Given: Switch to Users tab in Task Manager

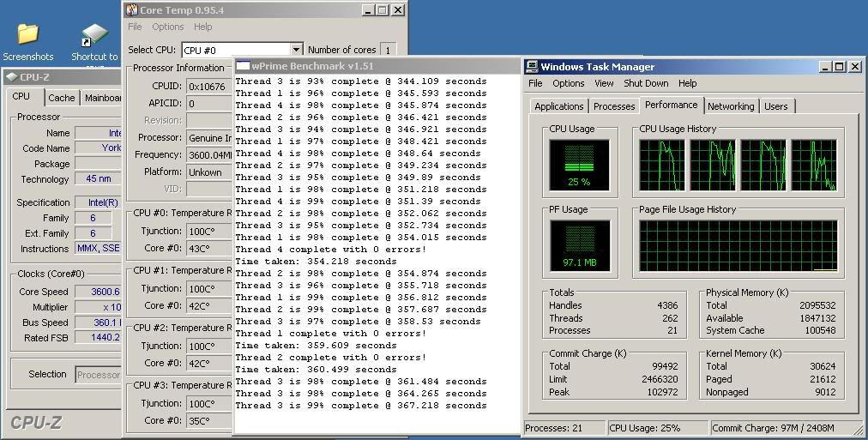Looking at the screenshot, I should coord(775,106).
